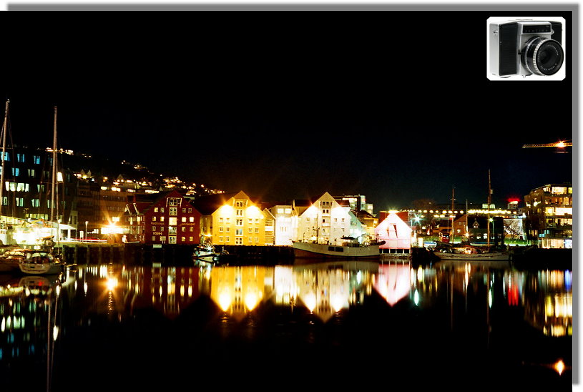This screenshot has width=583, height=392.
Task: Click the pink house reflection in water
Action: [393, 283]
